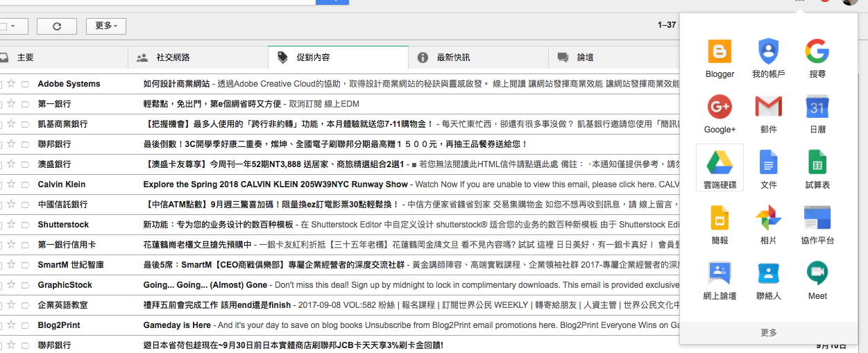Open Google 搜尋 app icon
868x353 pixels.
tap(817, 58)
